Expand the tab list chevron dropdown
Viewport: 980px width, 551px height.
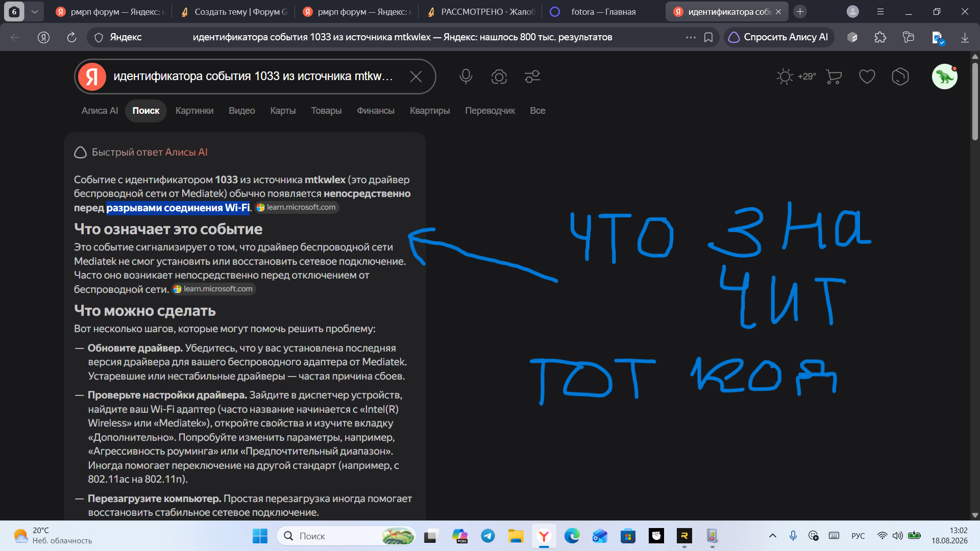(35, 12)
